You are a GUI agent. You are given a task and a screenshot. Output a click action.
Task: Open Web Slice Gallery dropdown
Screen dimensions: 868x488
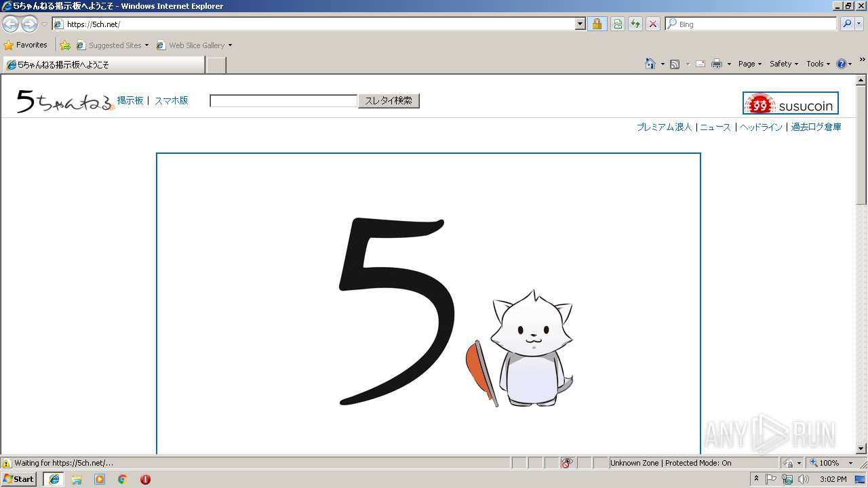[x=194, y=45]
